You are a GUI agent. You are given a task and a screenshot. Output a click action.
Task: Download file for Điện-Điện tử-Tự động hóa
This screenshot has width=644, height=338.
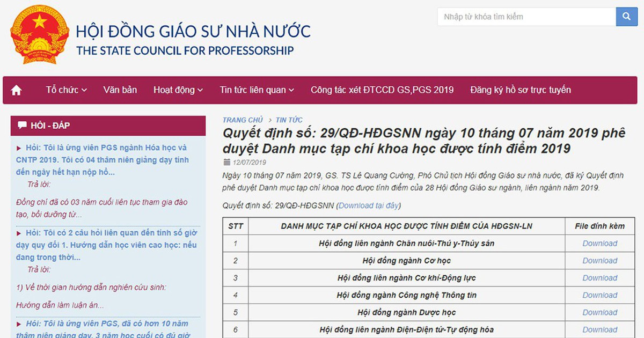pyautogui.click(x=600, y=329)
